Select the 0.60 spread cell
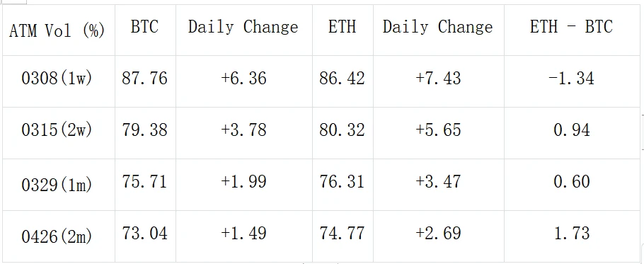 click(x=572, y=185)
